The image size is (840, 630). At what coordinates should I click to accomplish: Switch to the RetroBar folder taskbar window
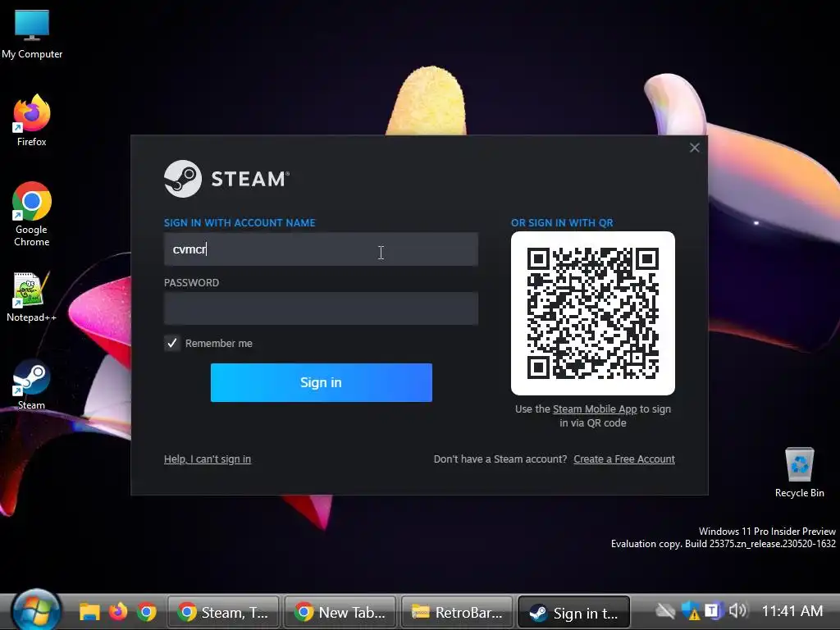[x=457, y=612]
